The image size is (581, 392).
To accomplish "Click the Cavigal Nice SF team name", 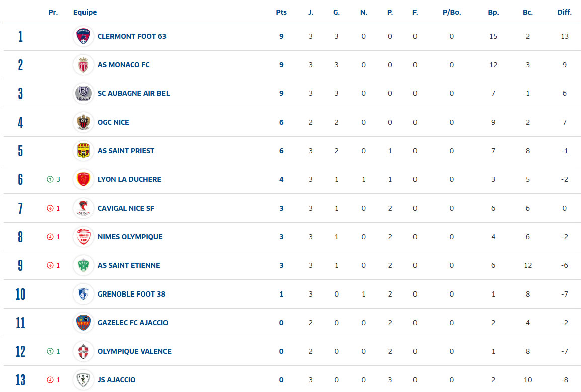I will point(126,208).
